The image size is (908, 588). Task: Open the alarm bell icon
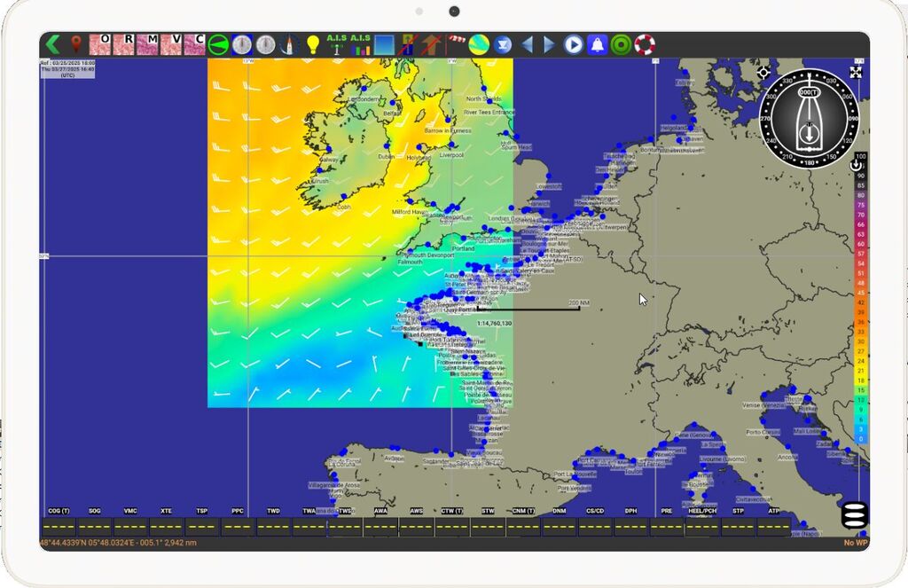click(x=597, y=44)
